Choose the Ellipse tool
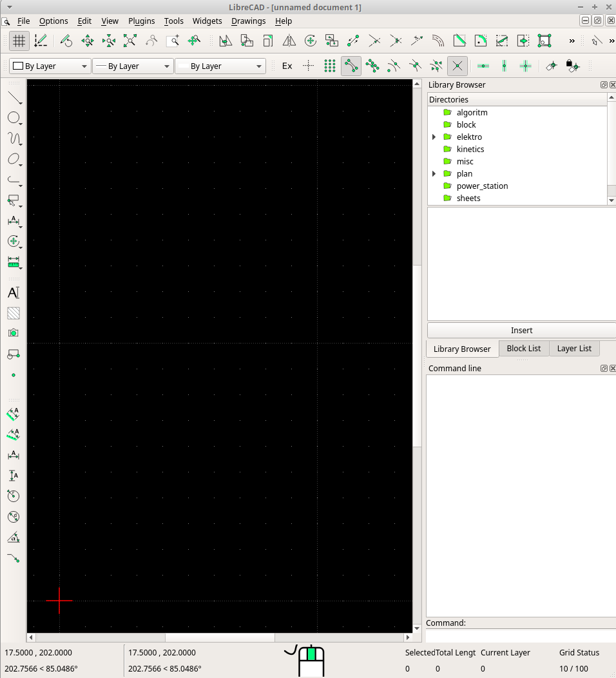 pos(14,159)
